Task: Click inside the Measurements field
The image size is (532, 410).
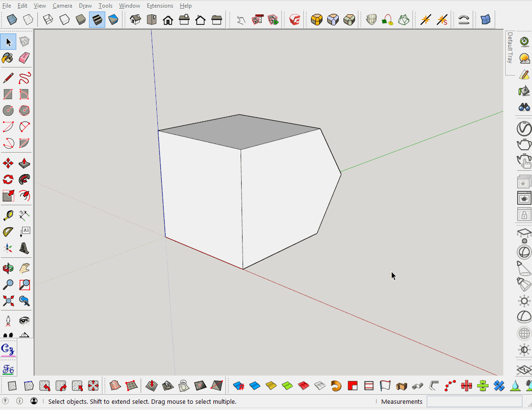Action: coord(474,401)
